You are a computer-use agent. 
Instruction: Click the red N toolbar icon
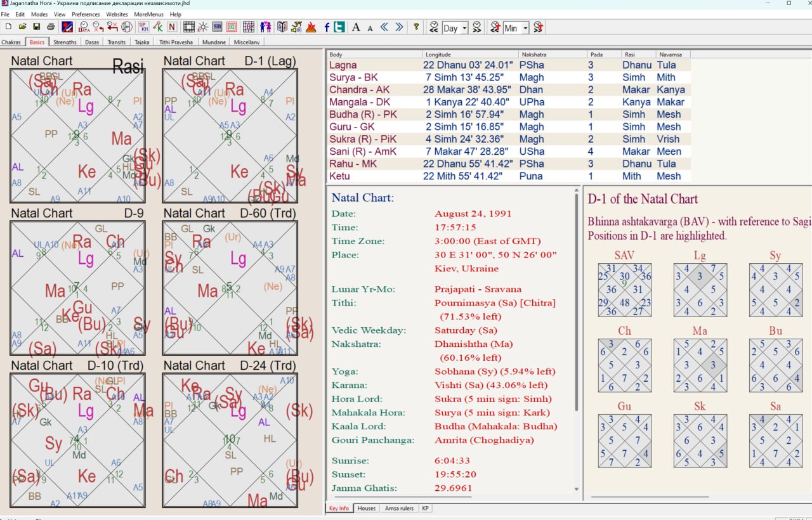pyautogui.click(x=171, y=27)
